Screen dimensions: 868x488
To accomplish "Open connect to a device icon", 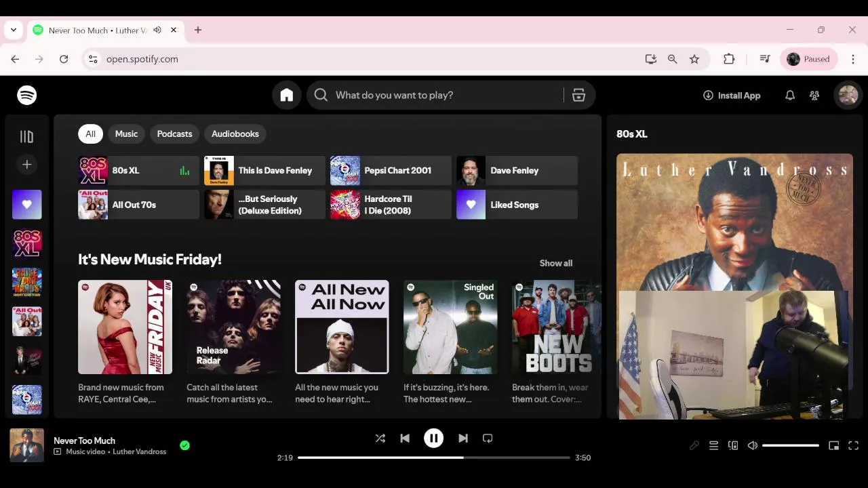I will (733, 445).
